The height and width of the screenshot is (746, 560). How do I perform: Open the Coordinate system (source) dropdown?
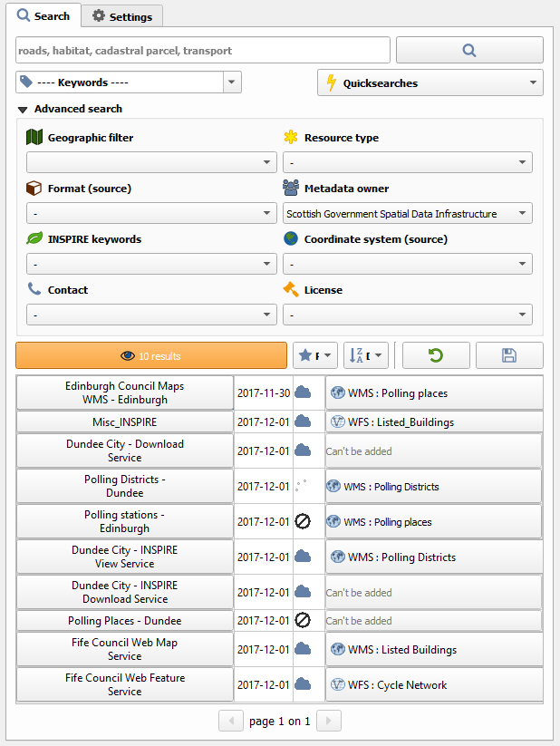pyautogui.click(x=407, y=264)
